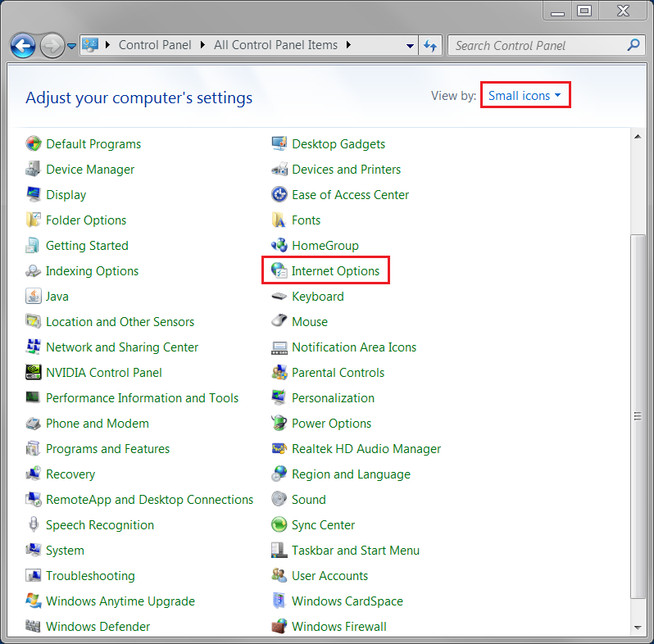Click the Device Manager icon
The width and height of the screenshot is (654, 644).
(x=34, y=170)
